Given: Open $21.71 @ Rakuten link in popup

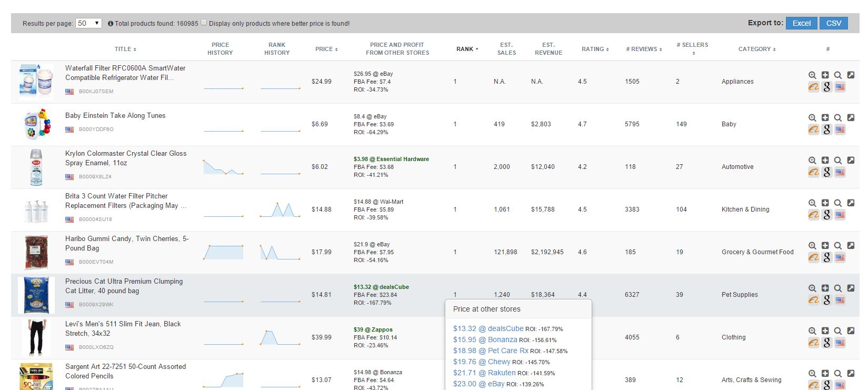Looking at the screenshot, I should click(x=484, y=373).
